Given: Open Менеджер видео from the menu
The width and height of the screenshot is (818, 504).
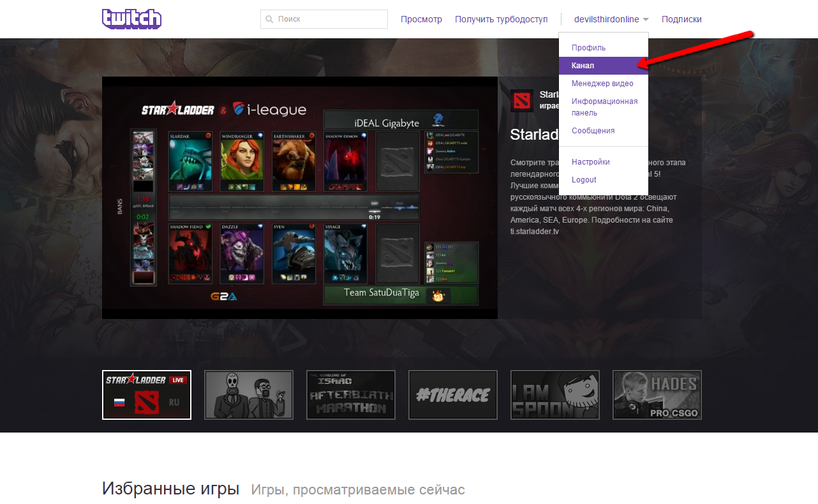Looking at the screenshot, I should [x=604, y=84].
